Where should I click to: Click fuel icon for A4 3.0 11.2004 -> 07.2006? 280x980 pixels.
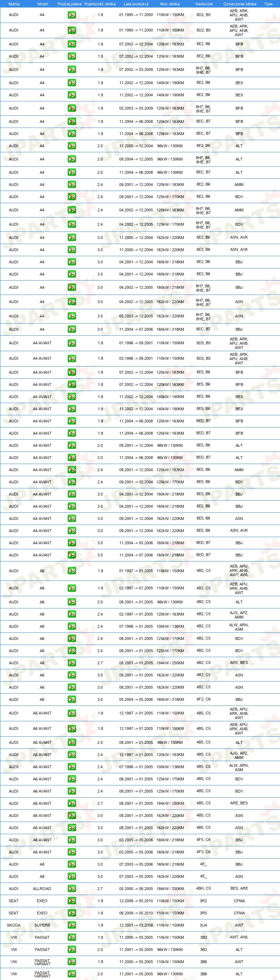click(72, 329)
